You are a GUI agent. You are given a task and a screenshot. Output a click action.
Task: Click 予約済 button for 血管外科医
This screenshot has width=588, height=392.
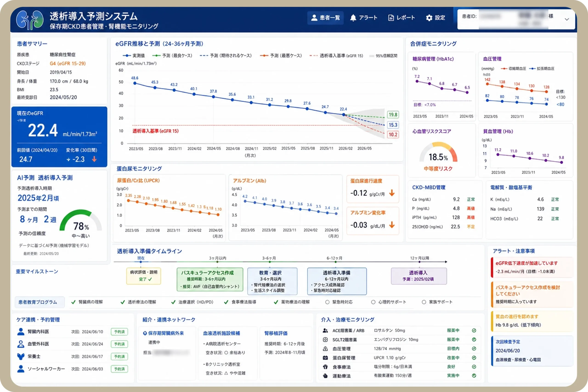[119, 344]
